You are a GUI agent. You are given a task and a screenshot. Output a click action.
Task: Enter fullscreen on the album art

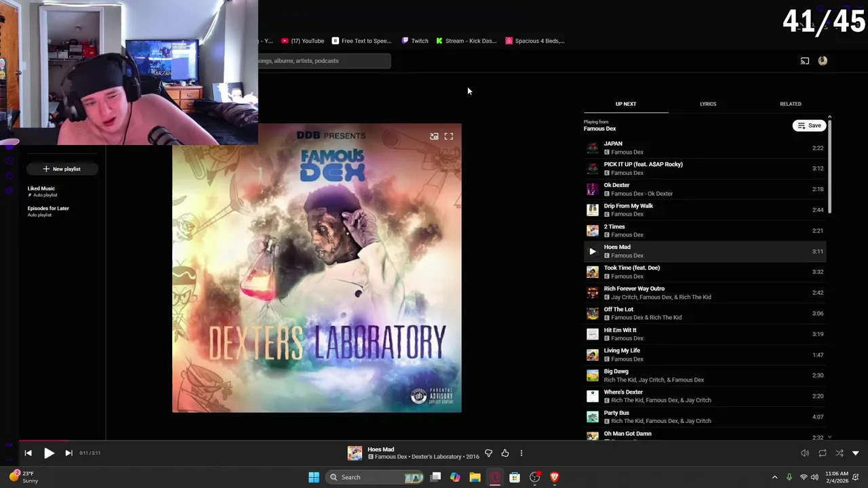click(449, 136)
